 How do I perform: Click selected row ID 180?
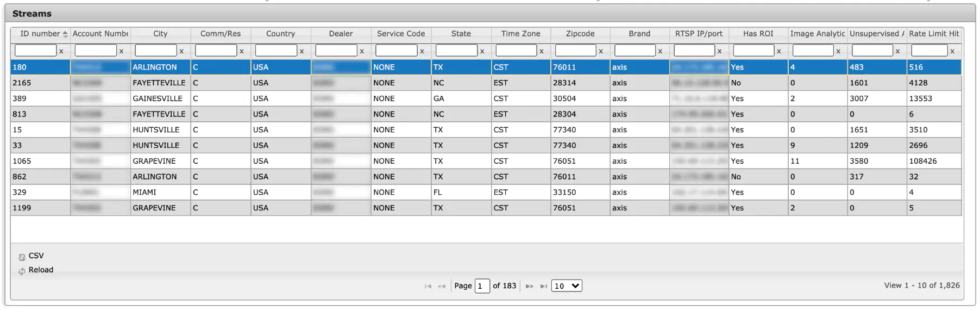pos(40,67)
